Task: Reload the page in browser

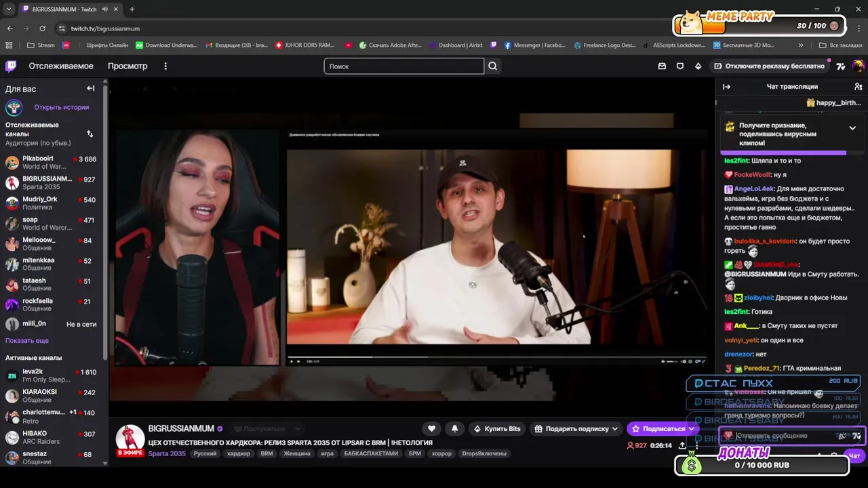Action: pyautogui.click(x=42, y=28)
